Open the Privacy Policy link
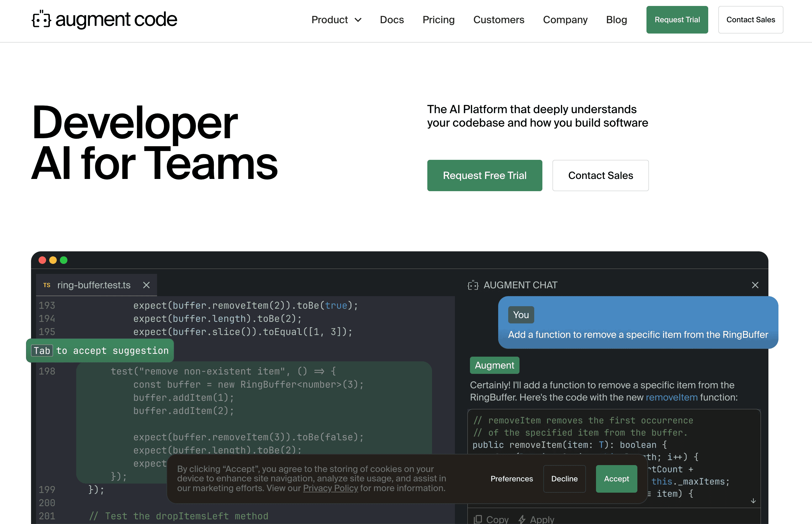 330,488
